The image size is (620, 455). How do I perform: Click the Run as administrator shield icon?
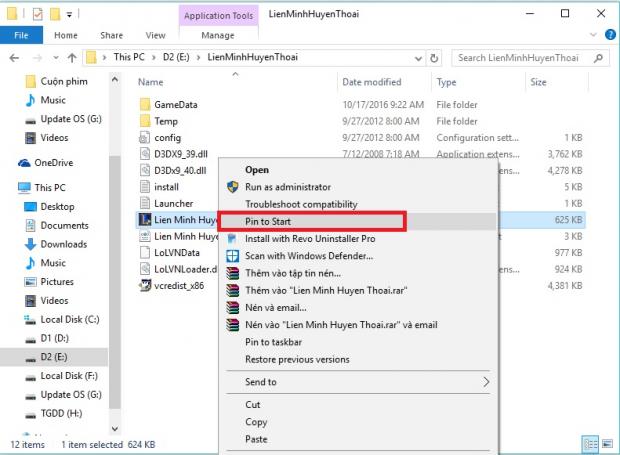click(x=232, y=187)
